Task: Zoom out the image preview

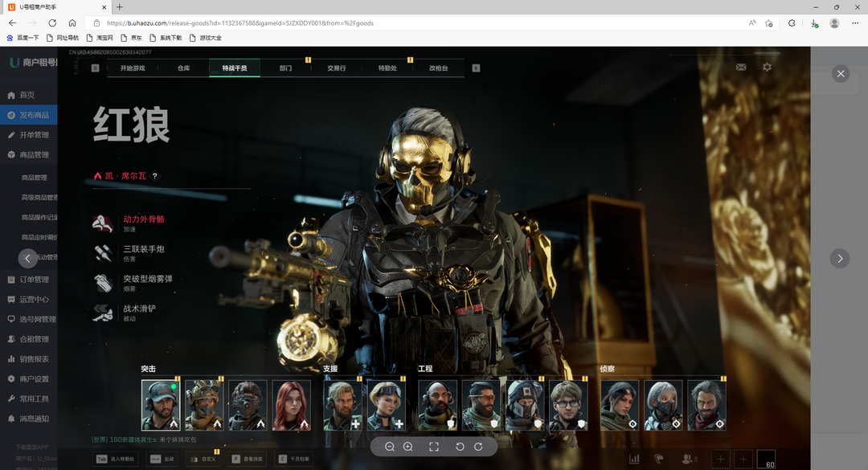Action: [390, 447]
